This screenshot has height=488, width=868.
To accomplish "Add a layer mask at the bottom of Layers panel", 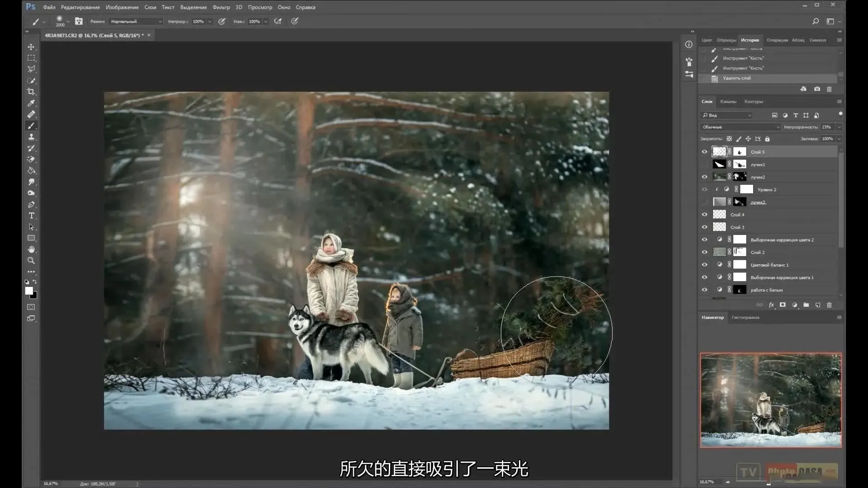I will [783, 305].
